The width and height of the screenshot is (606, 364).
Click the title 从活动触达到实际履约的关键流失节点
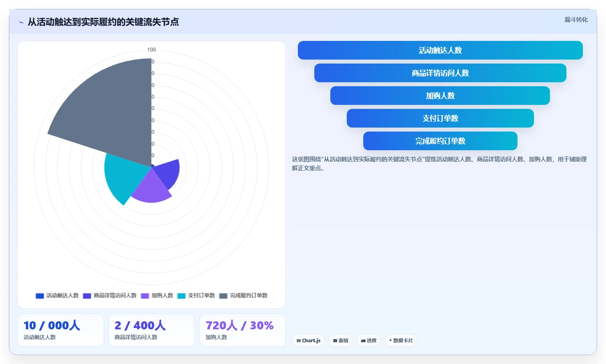point(103,22)
